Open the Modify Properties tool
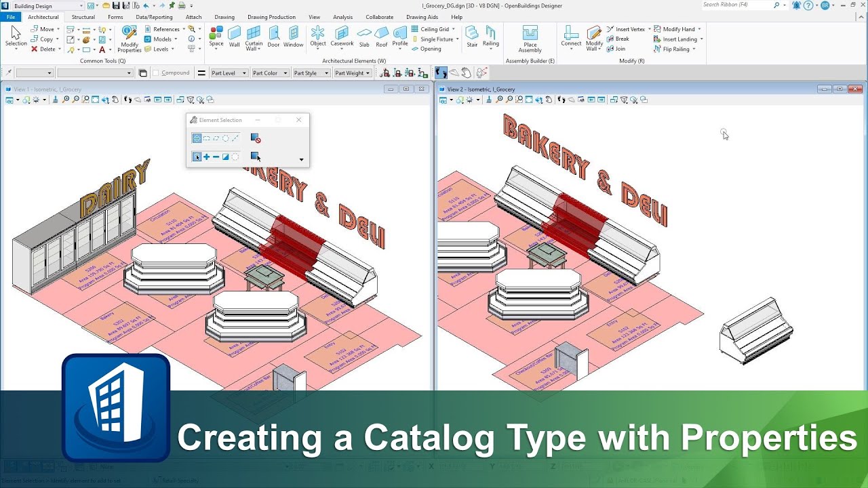Image resolution: width=868 pixels, height=488 pixels. (x=129, y=39)
